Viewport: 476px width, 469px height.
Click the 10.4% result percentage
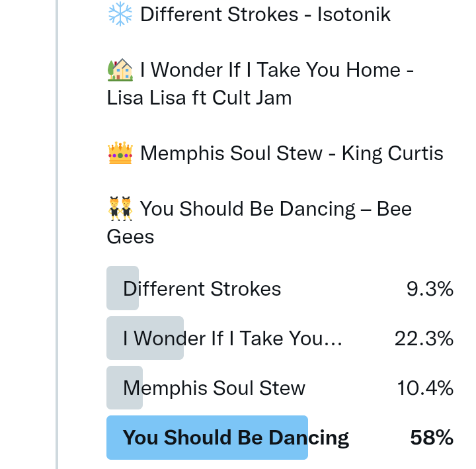[x=425, y=388]
